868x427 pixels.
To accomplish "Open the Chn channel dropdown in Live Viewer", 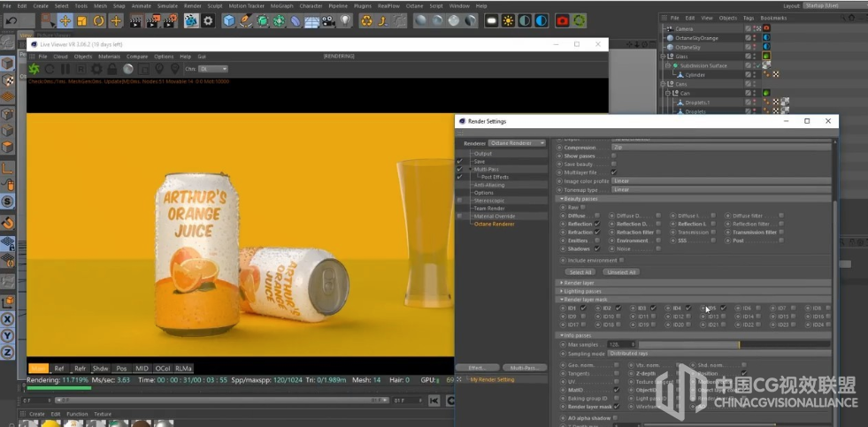I will (213, 69).
